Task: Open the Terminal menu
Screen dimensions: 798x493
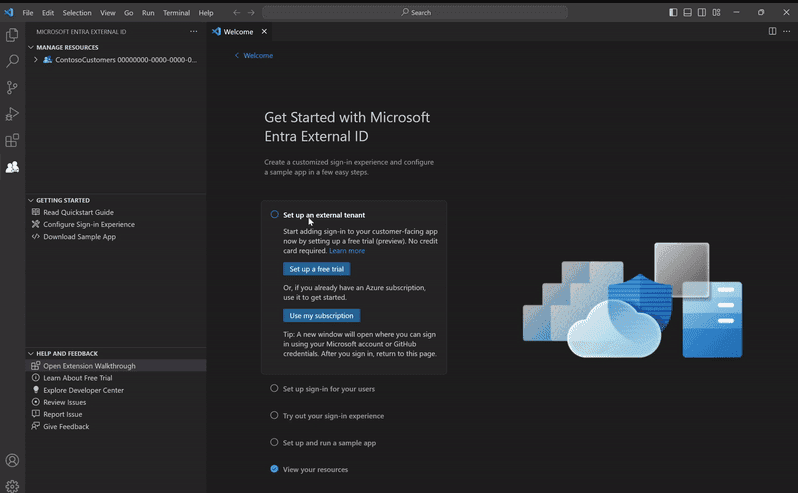Action: coord(176,13)
